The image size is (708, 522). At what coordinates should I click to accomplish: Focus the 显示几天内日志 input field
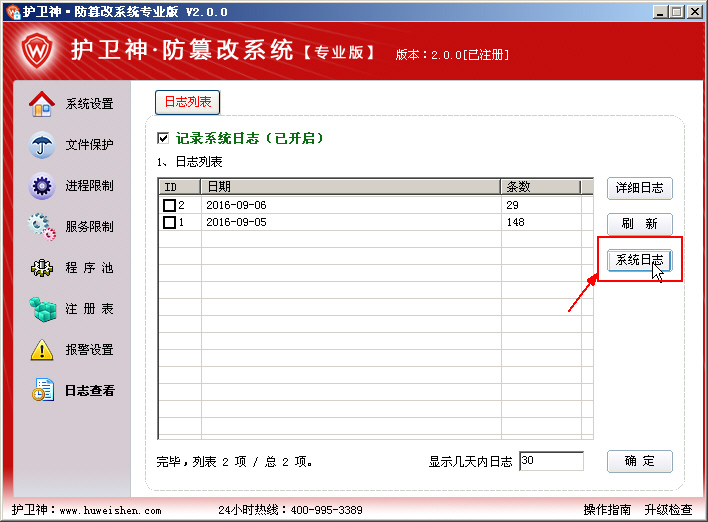551,461
